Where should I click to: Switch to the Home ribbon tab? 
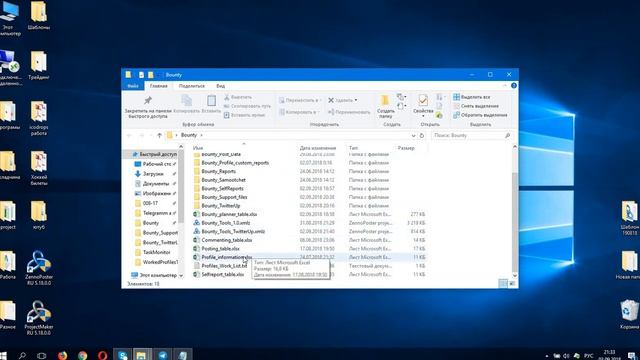(x=158, y=86)
